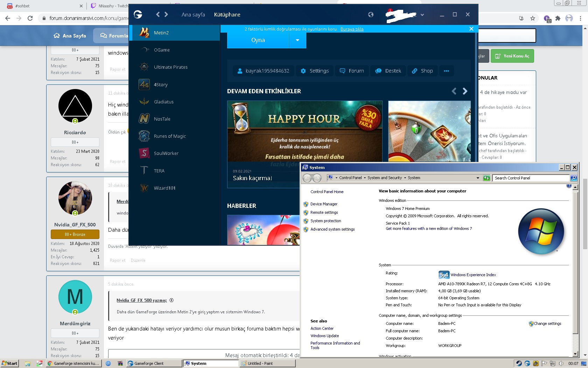Click the Search Control Panel field
The width and height of the screenshot is (588, 368).
531,178
